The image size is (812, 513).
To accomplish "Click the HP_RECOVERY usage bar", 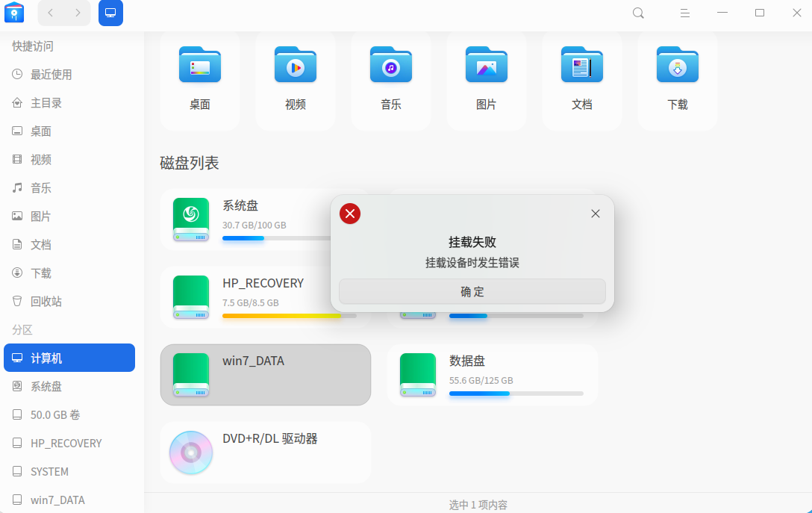I will point(290,316).
